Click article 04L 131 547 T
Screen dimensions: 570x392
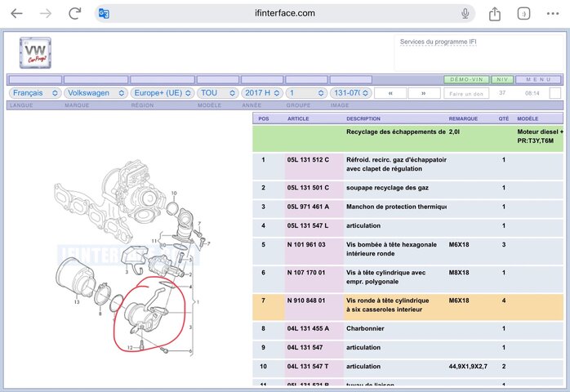tap(308, 366)
